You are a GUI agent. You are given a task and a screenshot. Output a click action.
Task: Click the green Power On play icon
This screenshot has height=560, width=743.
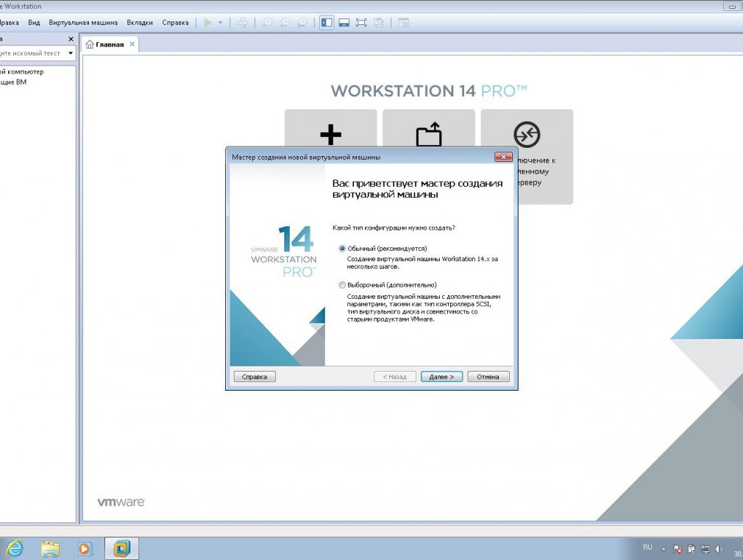click(207, 22)
